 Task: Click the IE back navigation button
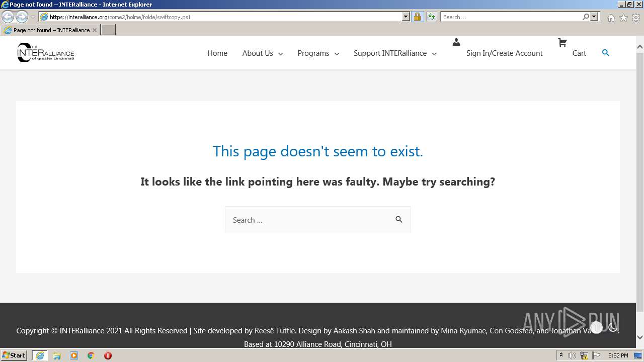pyautogui.click(x=8, y=17)
